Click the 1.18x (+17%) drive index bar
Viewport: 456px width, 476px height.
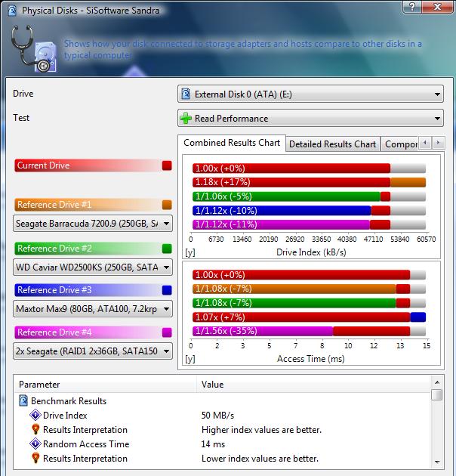point(309,182)
